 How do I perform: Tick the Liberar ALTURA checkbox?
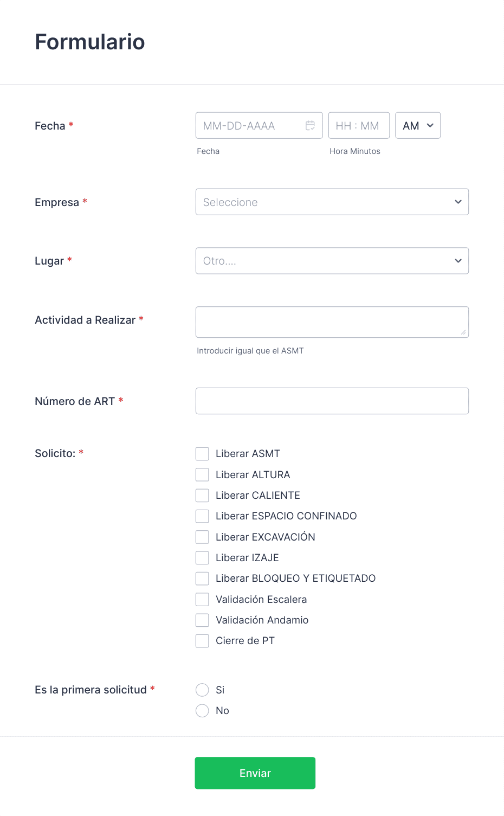coord(202,474)
